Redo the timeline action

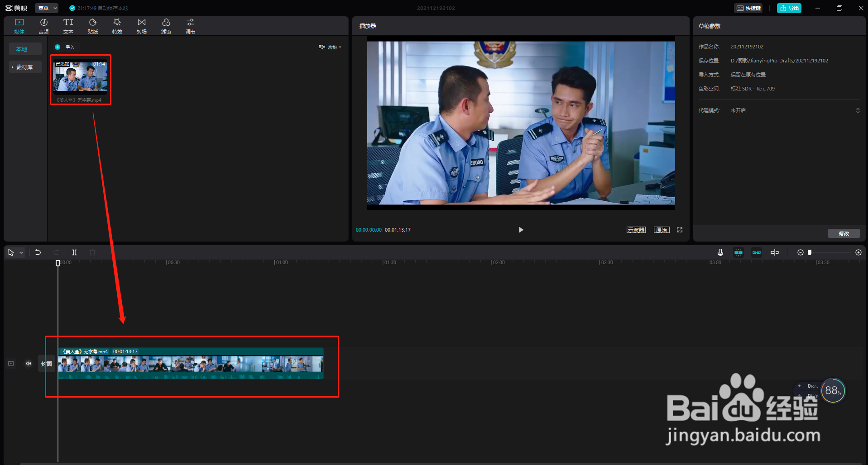point(56,252)
